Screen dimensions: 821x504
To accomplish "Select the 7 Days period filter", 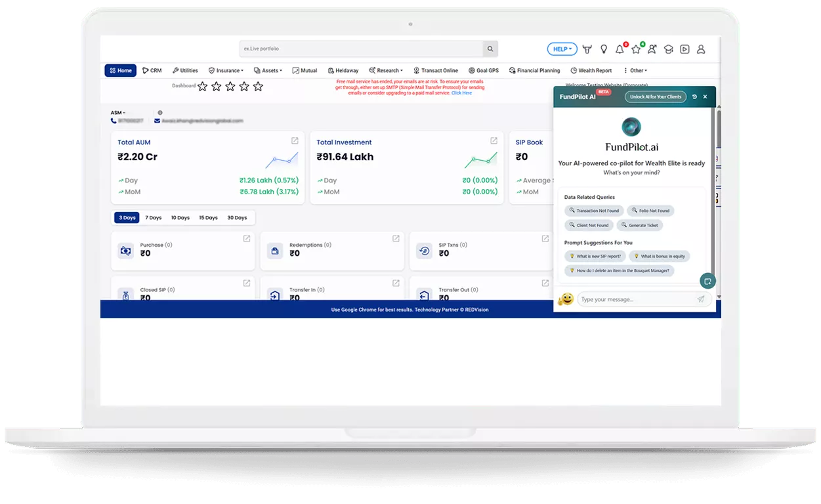I will click(153, 217).
